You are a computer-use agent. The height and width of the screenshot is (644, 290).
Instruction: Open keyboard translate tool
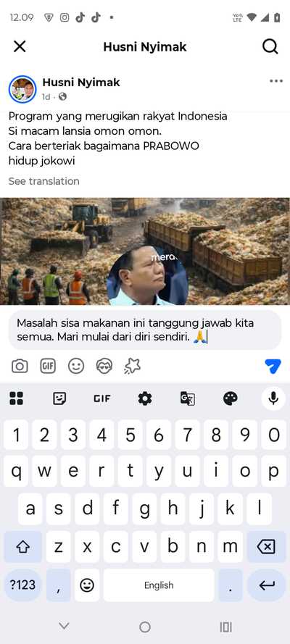[x=187, y=398]
